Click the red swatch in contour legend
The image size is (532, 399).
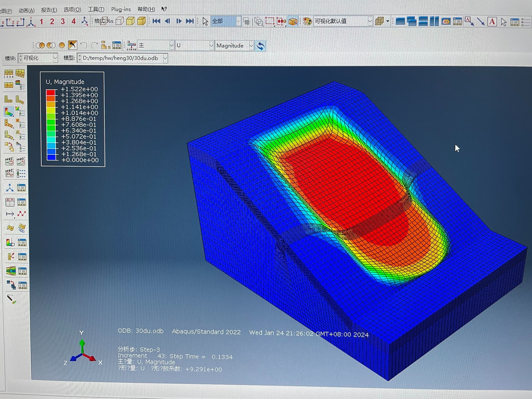coord(50,92)
